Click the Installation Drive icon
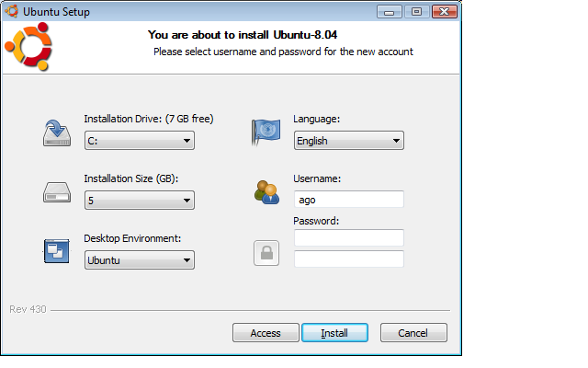Screen dimensions: 588x368 click(56, 133)
